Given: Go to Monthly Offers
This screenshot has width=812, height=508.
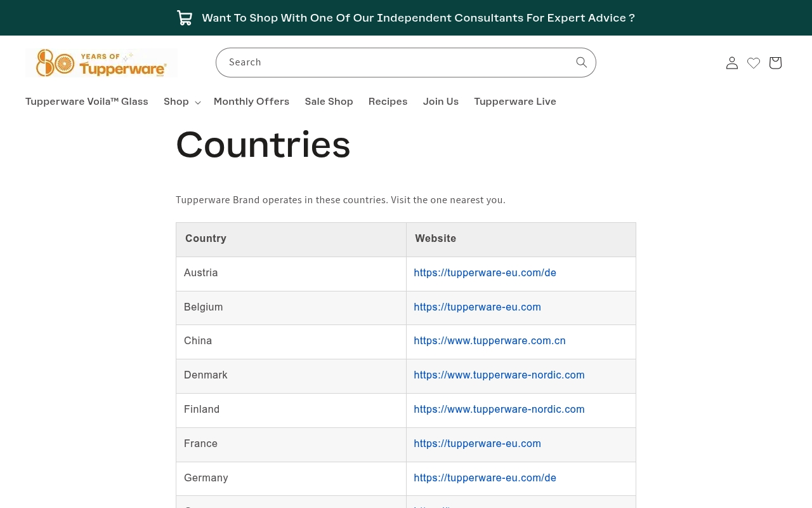Looking at the screenshot, I should coord(251,102).
